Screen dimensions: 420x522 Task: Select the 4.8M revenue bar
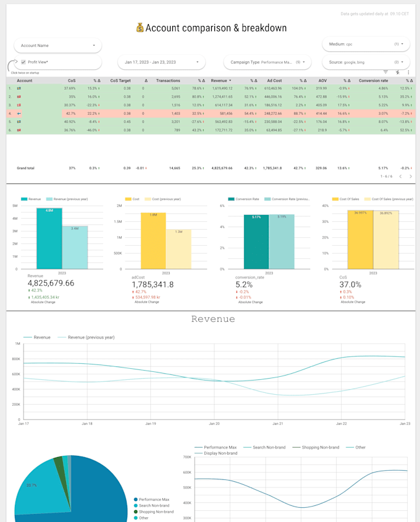pos(49,238)
